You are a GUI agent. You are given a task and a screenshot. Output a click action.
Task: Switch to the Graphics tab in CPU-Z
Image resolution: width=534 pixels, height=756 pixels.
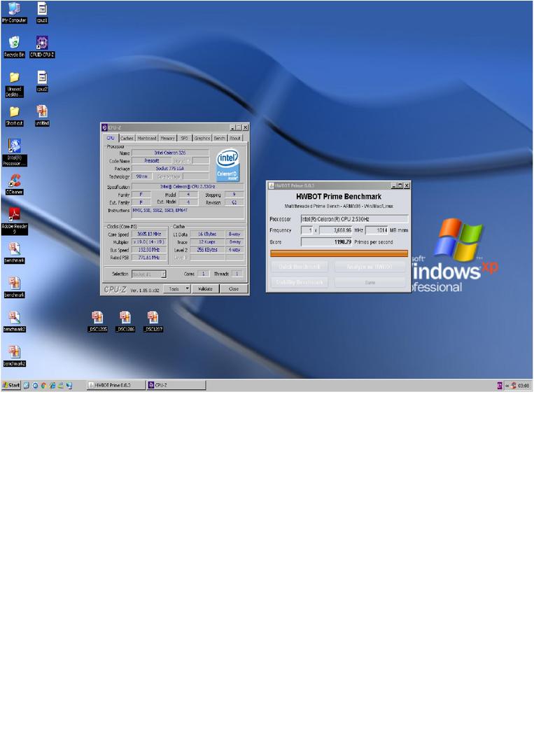[x=202, y=138]
